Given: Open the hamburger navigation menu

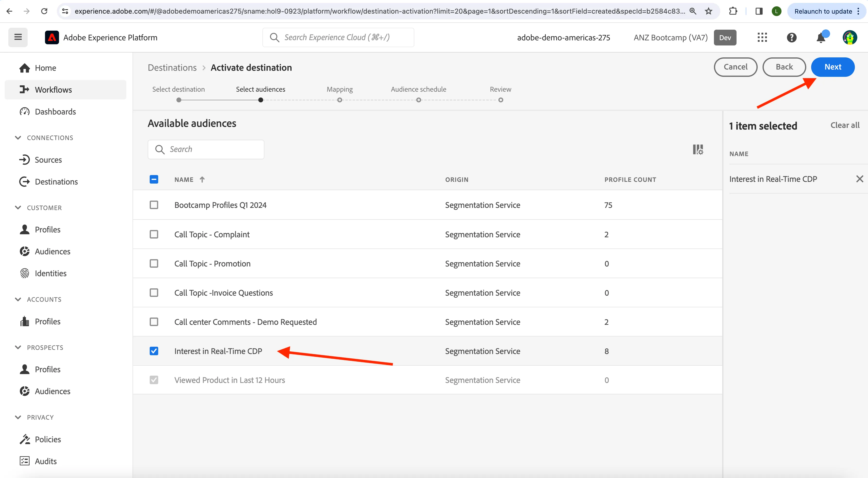Looking at the screenshot, I should (18, 37).
